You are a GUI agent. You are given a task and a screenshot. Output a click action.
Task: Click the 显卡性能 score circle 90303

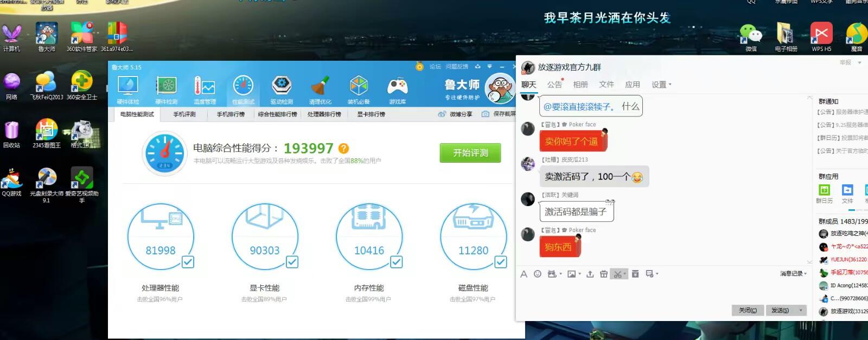pyautogui.click(x=265, y=238)
